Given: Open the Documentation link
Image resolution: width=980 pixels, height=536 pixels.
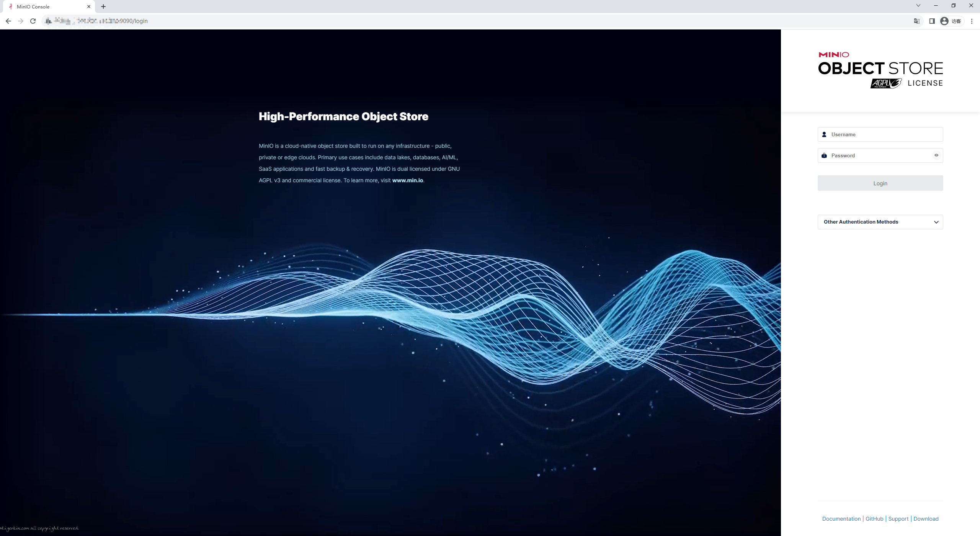Looking at the screenshot, I should click(841, 519).
